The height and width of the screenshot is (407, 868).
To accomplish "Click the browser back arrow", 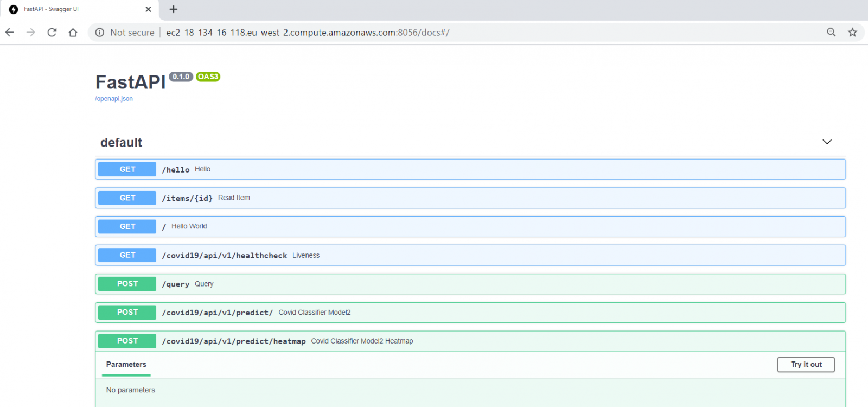I will coord(10,33).
